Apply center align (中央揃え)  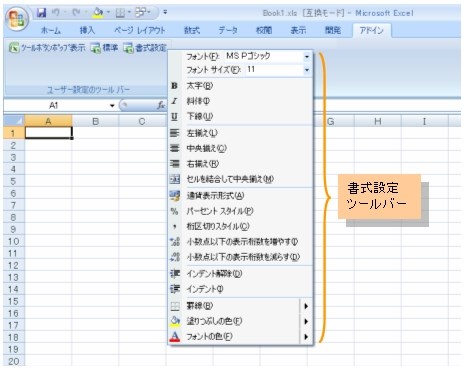(x=175, y=148)
